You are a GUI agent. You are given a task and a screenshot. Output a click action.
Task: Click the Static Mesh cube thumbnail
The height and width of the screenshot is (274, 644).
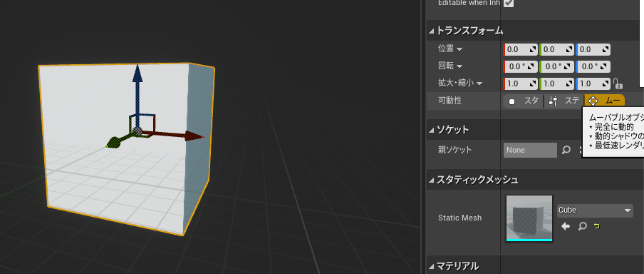(x=529, y=218)
